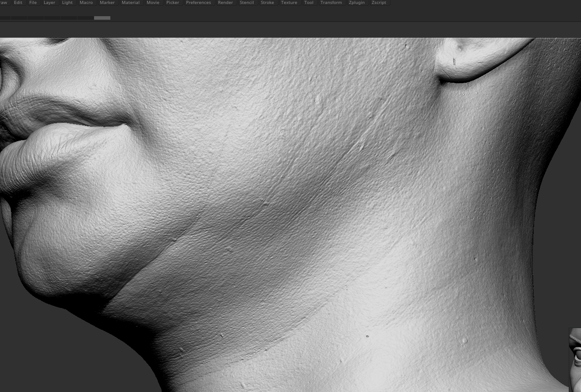Click the face preview thumbnail
Screen dimensions: 581x392
tap(575, 359)
